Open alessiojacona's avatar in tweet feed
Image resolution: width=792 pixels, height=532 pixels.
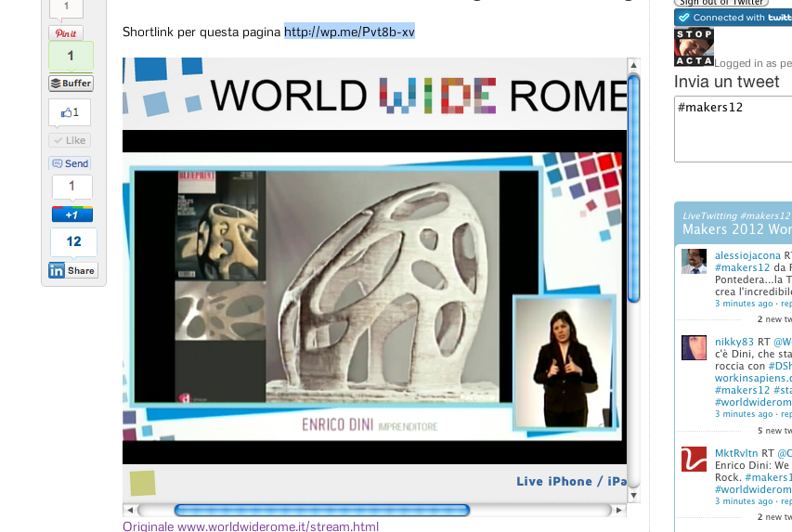(x=695, y=261)
